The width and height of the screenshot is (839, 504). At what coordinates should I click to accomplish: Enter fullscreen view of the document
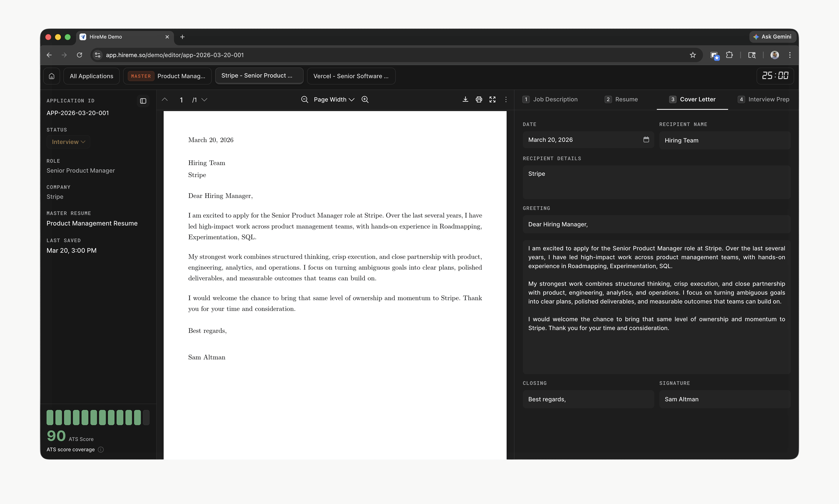(x=492, y=99)
